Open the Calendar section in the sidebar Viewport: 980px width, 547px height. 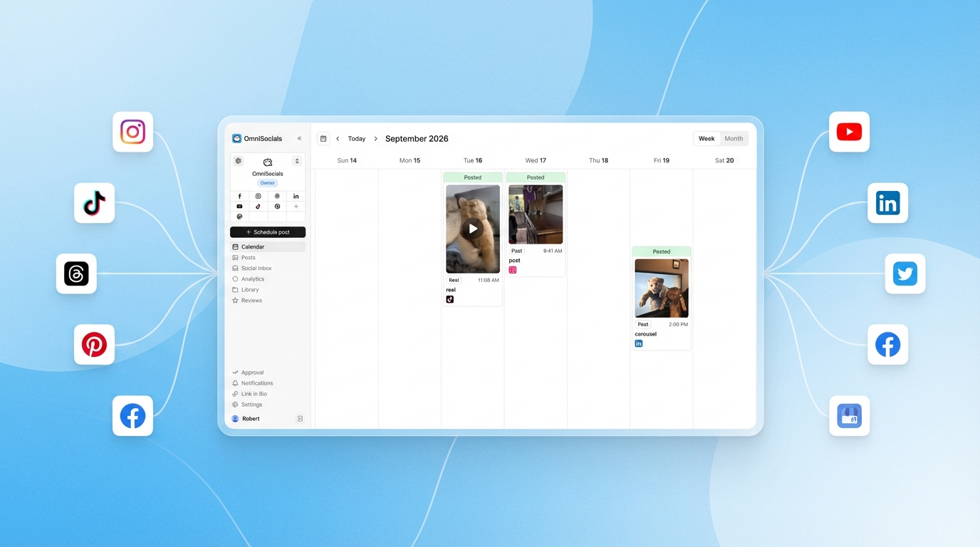(x=253, y=246)
